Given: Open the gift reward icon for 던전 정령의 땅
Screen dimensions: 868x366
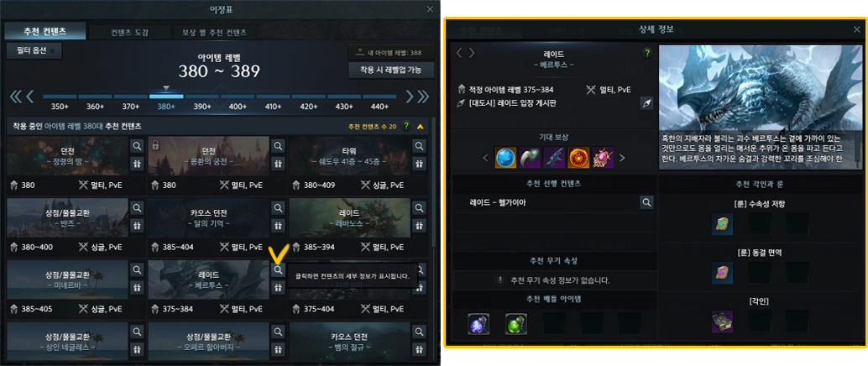Looking at the screenshot, I should click(x=137, y=164).
